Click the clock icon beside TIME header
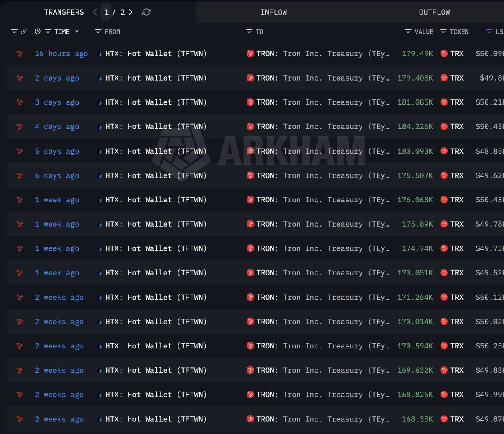This screenshot has width=504, height=434. tap(38, 31)
